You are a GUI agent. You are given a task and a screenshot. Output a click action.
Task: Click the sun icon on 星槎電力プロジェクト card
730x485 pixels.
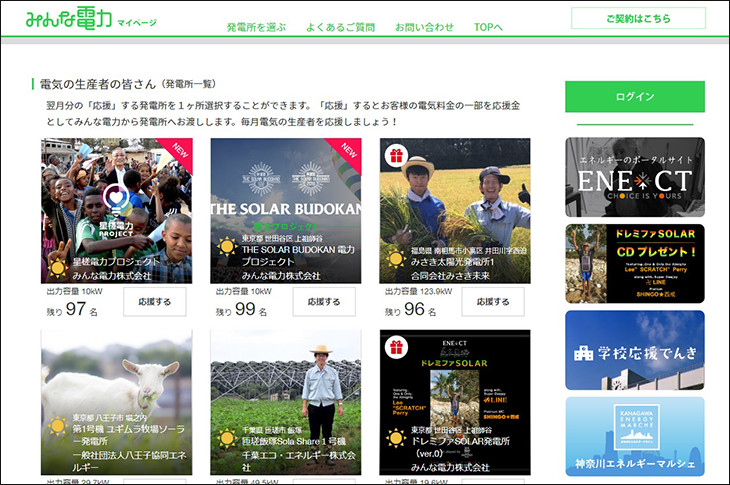tap(57, 267)
